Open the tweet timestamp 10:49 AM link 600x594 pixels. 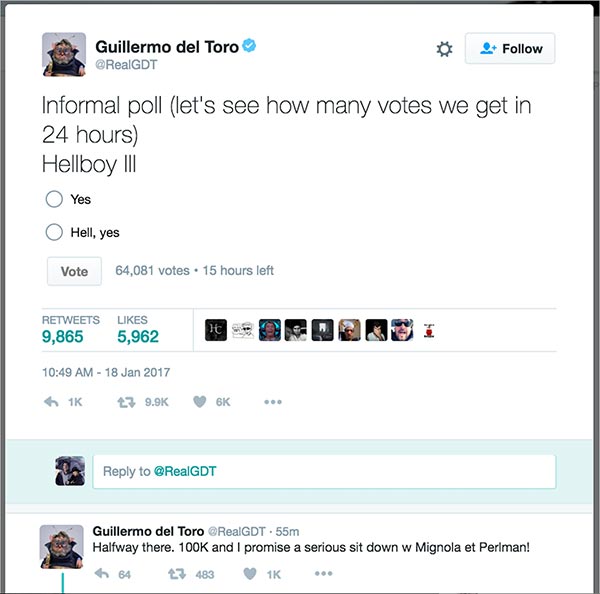[x=106, y=372]
